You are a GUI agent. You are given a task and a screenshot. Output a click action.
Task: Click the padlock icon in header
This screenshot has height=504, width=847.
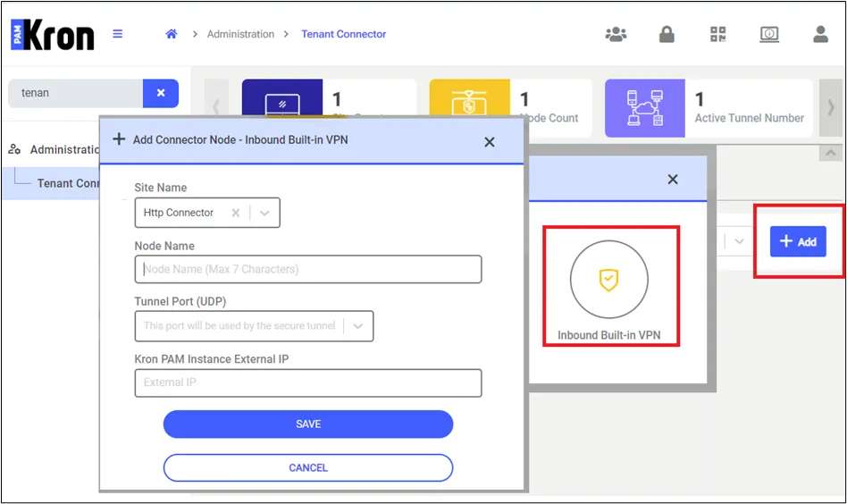[x=667, y=34]
